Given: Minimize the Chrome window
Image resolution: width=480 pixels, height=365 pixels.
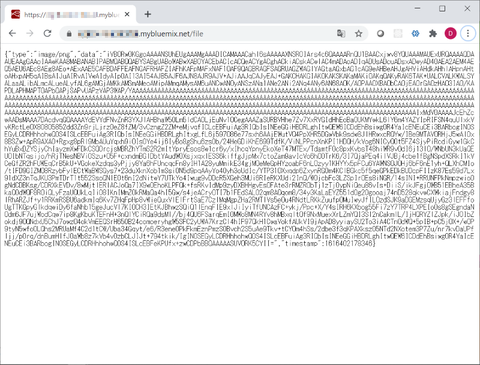Looking at the screenshot, I should tap(417, 9).
